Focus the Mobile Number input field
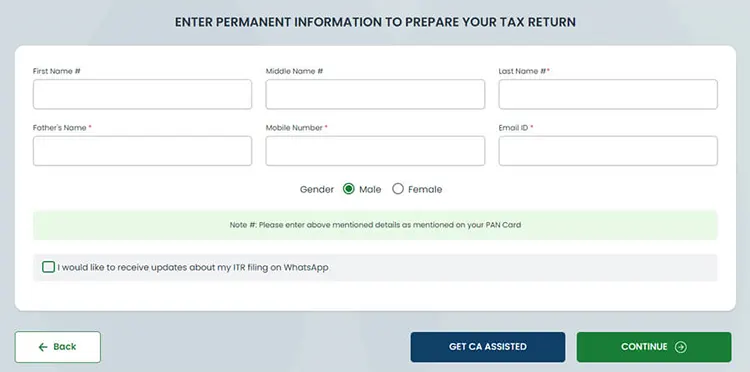Image resolution: width=750 pixels, height=372 pixels. pyautogui.click(x=375, y=151)
